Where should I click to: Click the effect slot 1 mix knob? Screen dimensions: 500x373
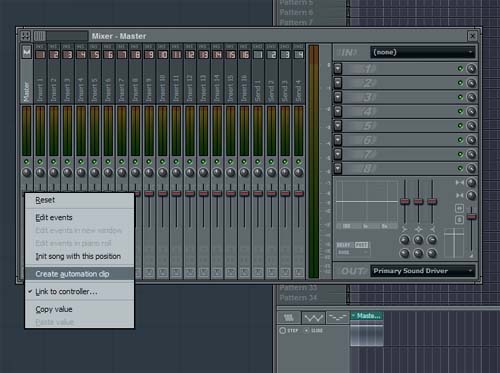click(x=471, y=69)
